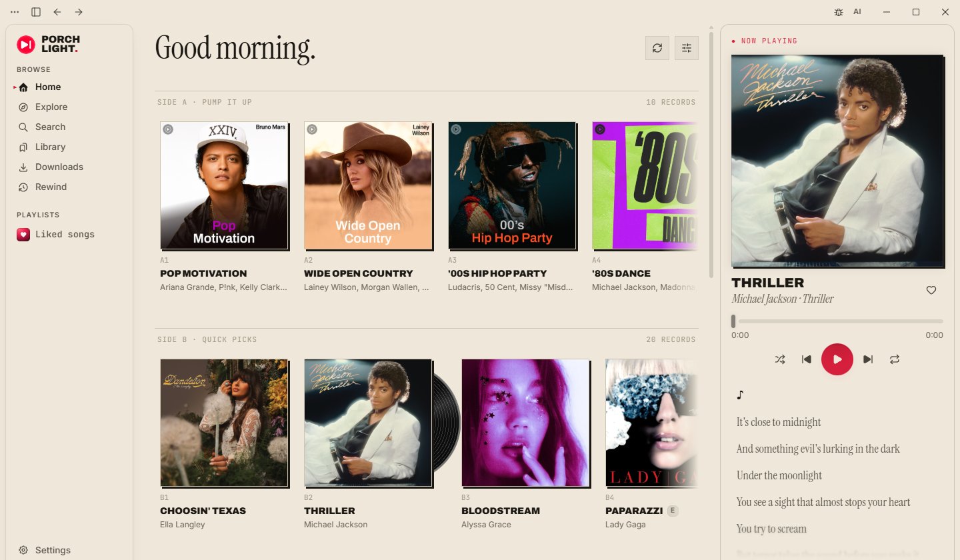This screenshot has width=960, height=560.
Task: Open the Thriller card in Quick Picks
Action: [x=368, y=423]
